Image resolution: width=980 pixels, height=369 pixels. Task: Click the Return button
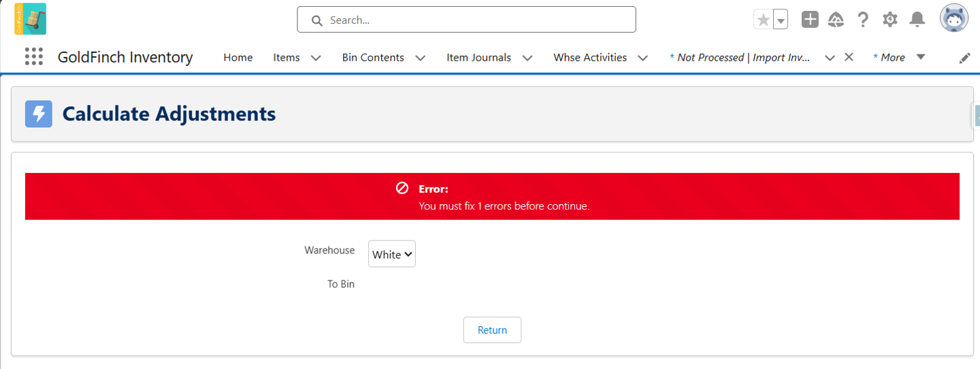tap(492, 330)
